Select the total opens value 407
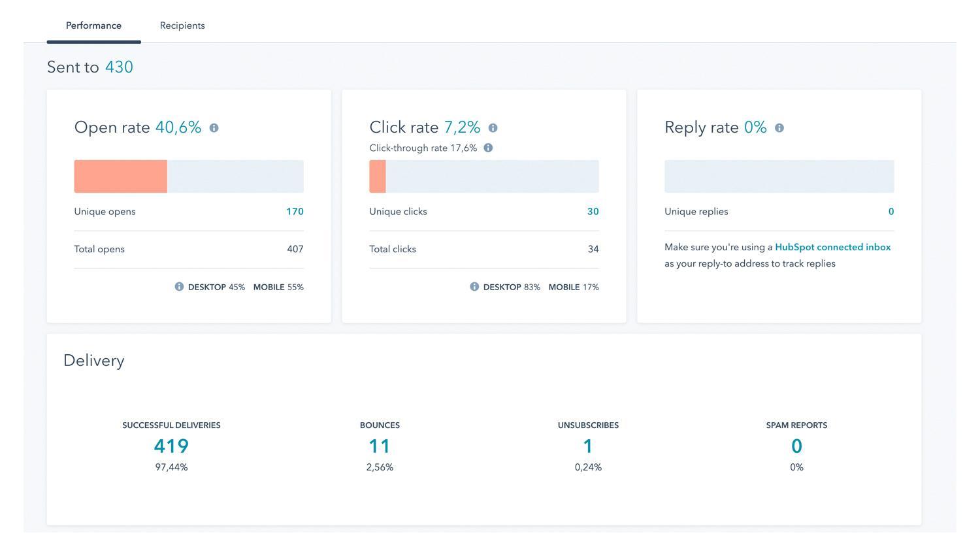The height and width of the screenshot is (545, 980). [295, 250]
